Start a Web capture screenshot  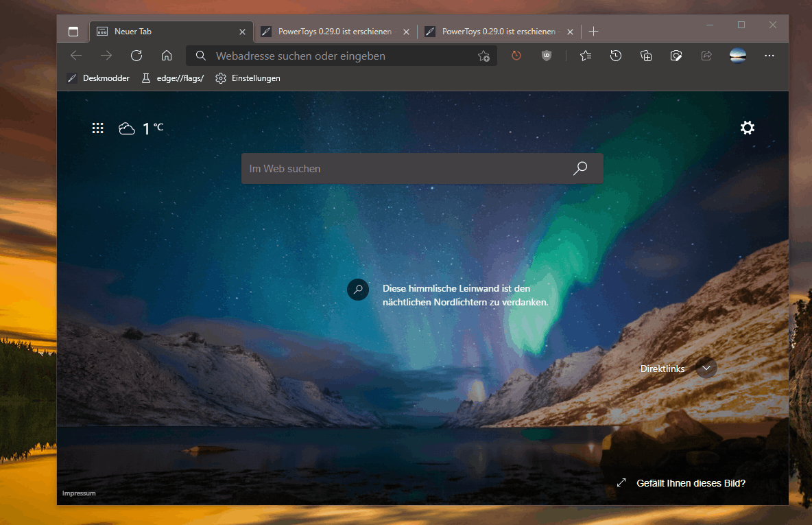pyautogui.click(x=676, y=56)
